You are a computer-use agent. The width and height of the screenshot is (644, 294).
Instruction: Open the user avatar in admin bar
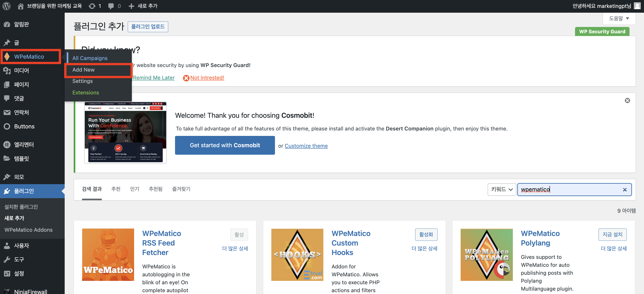(637, 6)
